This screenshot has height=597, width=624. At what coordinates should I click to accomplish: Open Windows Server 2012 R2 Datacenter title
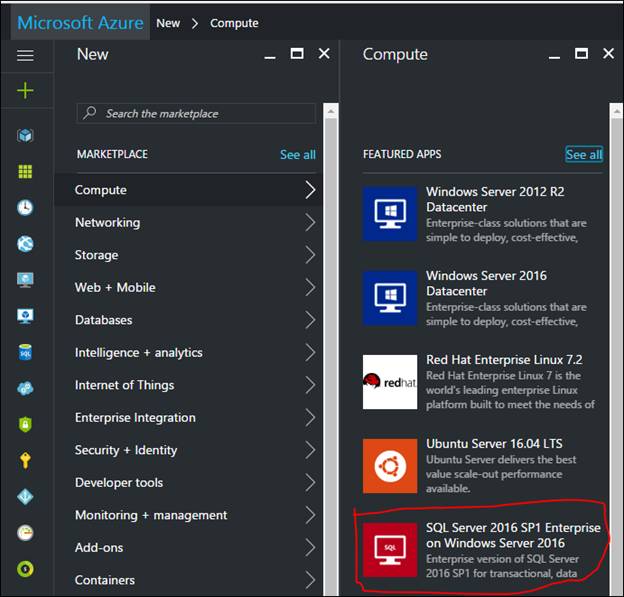pyautogui.click(x=495, y=199)
